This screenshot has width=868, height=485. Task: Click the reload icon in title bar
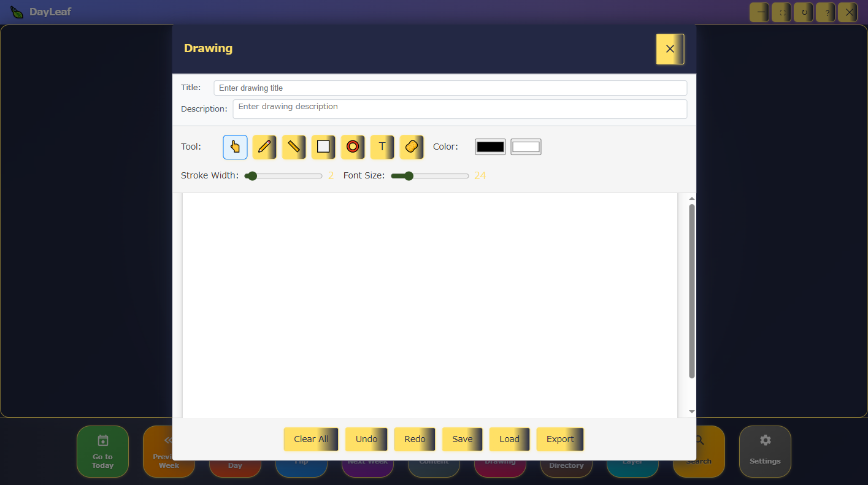tap(804, 12)
